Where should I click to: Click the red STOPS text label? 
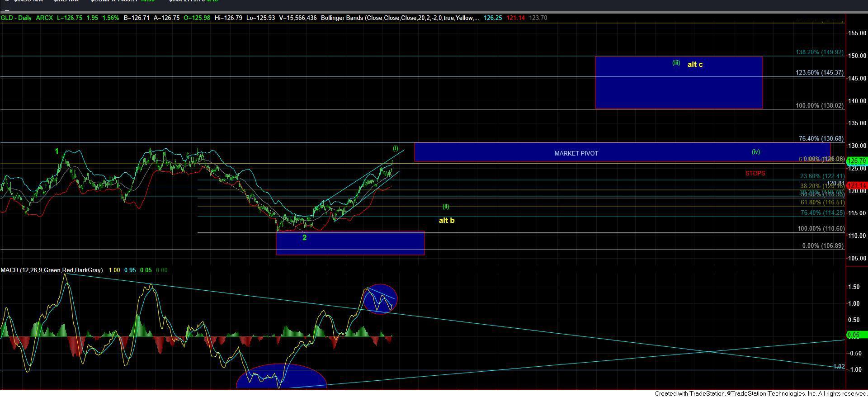(x=755, y=173)
